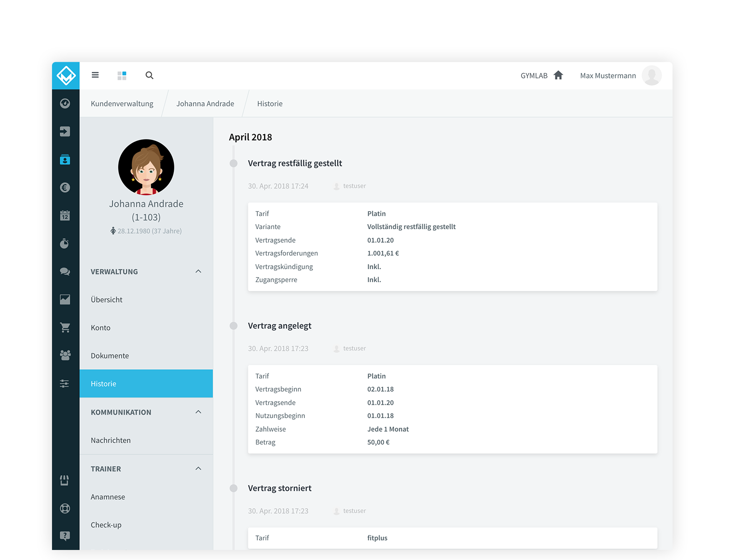The image size is (730, 560).
Task: Click the Max Mustermann user name
Action: [x=608, y=76]
